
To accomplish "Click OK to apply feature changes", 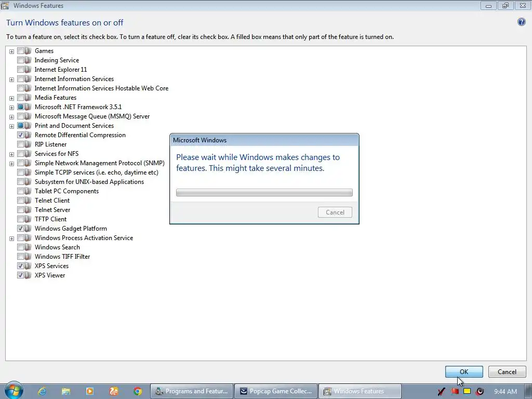I will (x=464, y=372).
